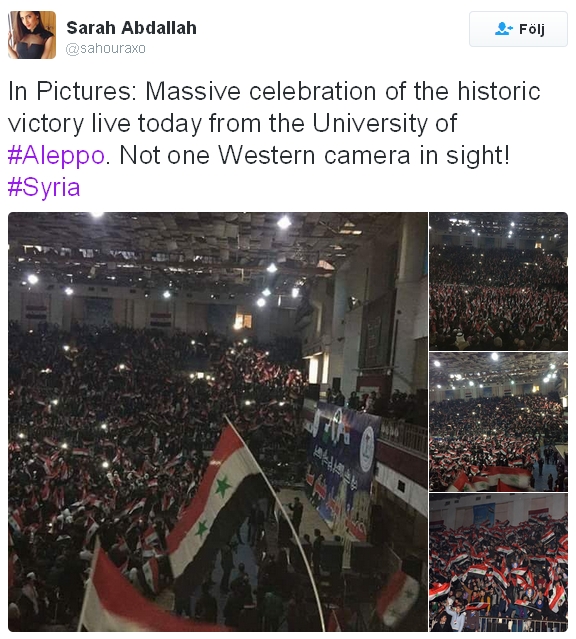Click the blue banner in main photo
576x639 pixels.
pos(342,461)
